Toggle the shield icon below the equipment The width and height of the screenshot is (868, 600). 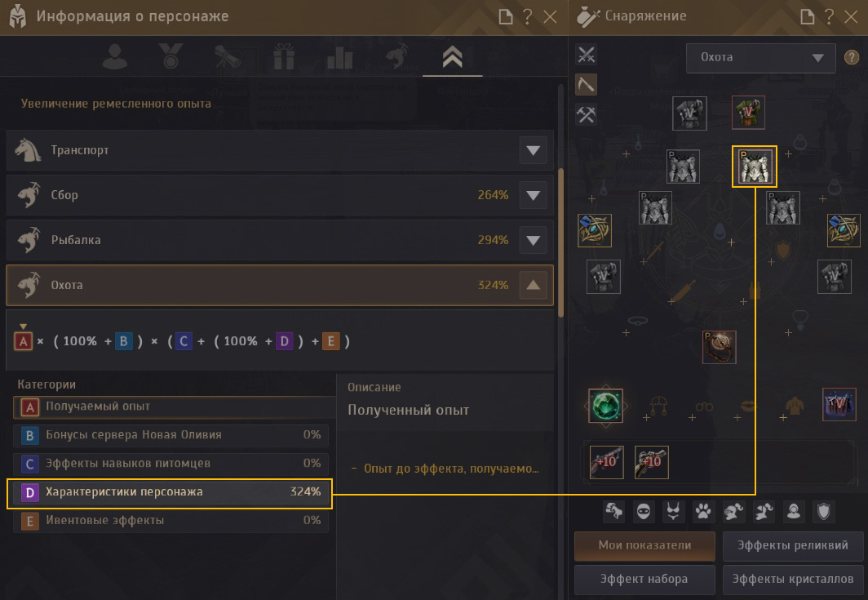click(824, 511)
